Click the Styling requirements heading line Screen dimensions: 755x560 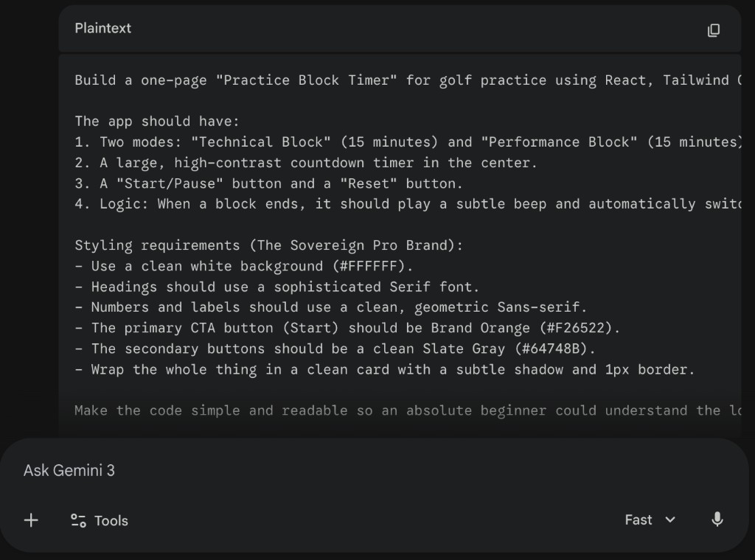pos(268,245)
